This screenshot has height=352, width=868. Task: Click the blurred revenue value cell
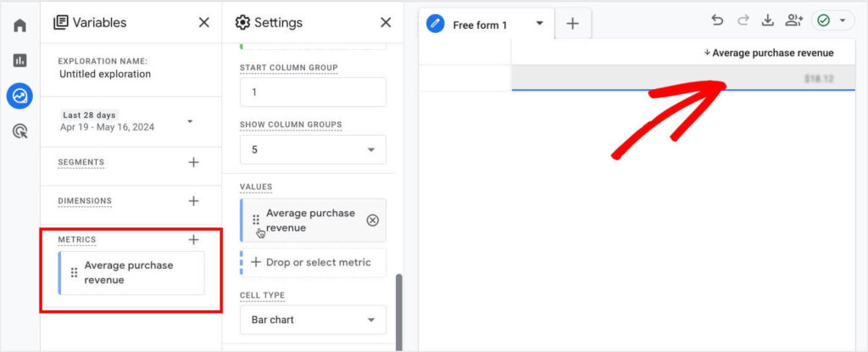[683, 78]
